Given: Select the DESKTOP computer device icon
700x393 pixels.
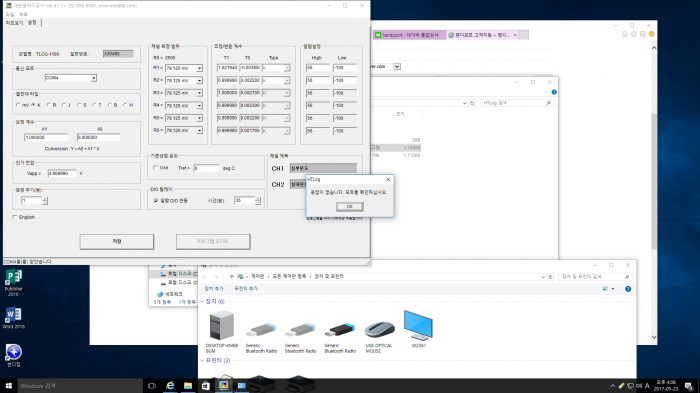Looking at the screenshot, I should point(222,333).
